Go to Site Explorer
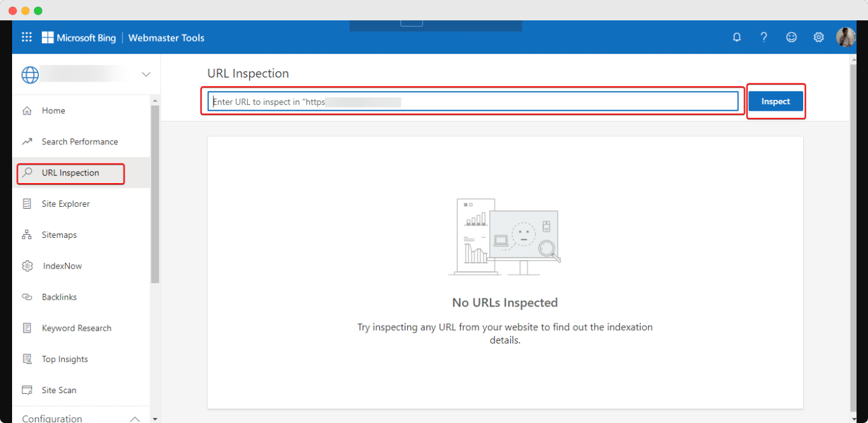Screen dimensions: 868x423 [x=65, y=204]
